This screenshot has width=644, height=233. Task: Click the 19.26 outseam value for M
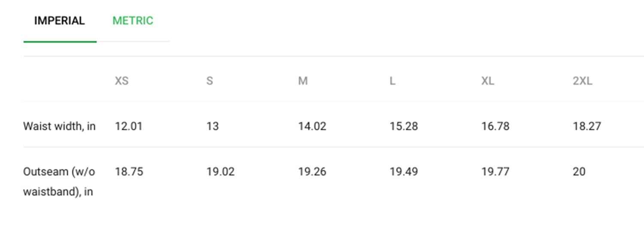[312, 172]
